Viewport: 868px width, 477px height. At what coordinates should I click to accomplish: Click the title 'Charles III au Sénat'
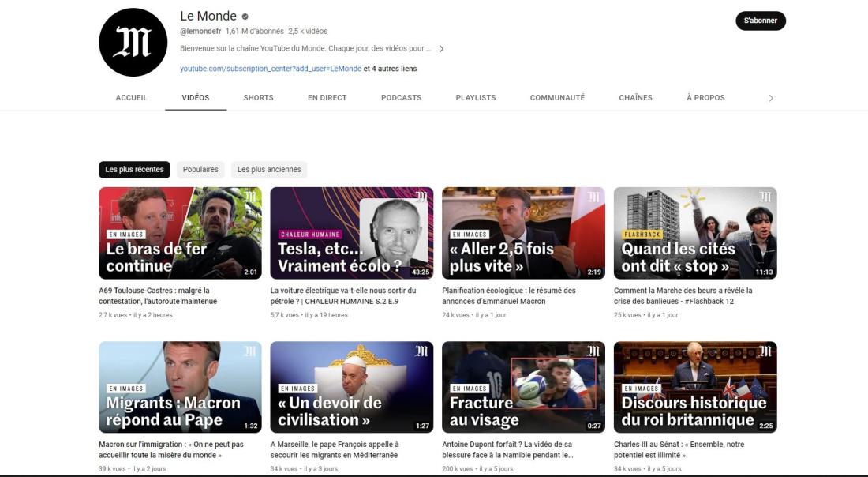[x=679, y=450]
